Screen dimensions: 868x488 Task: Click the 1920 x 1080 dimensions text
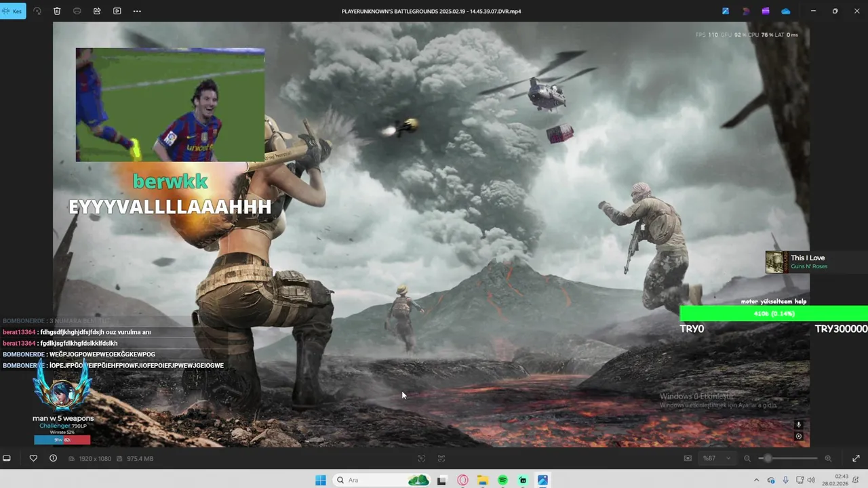tap(94, 459)
